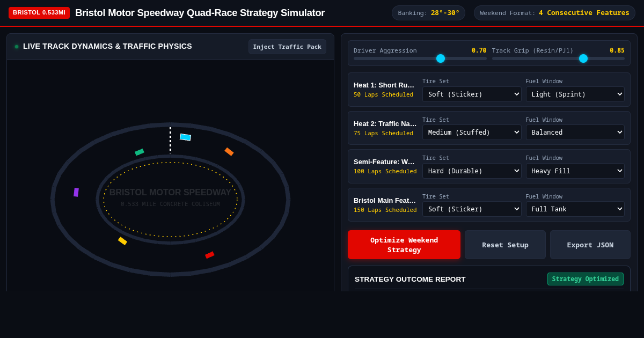644x338 pixels.
Task: Click the Banking 28°-30° pill
Action: coord(428,13)
